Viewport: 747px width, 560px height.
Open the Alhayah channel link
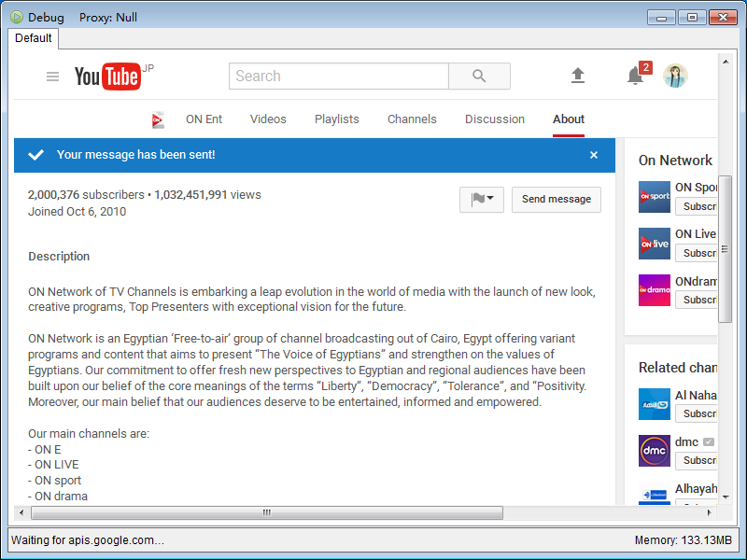coord(696,488)
